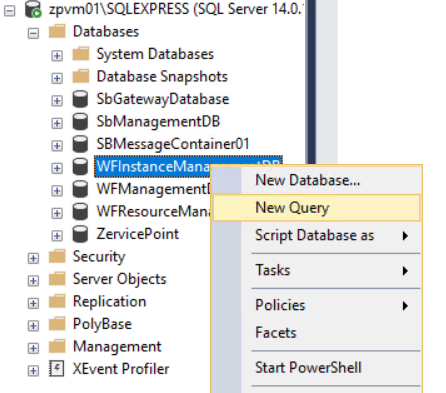Select SbGatewayDatabase in the tree
Screen dimensions: 446x393
[x=163, y=99]
